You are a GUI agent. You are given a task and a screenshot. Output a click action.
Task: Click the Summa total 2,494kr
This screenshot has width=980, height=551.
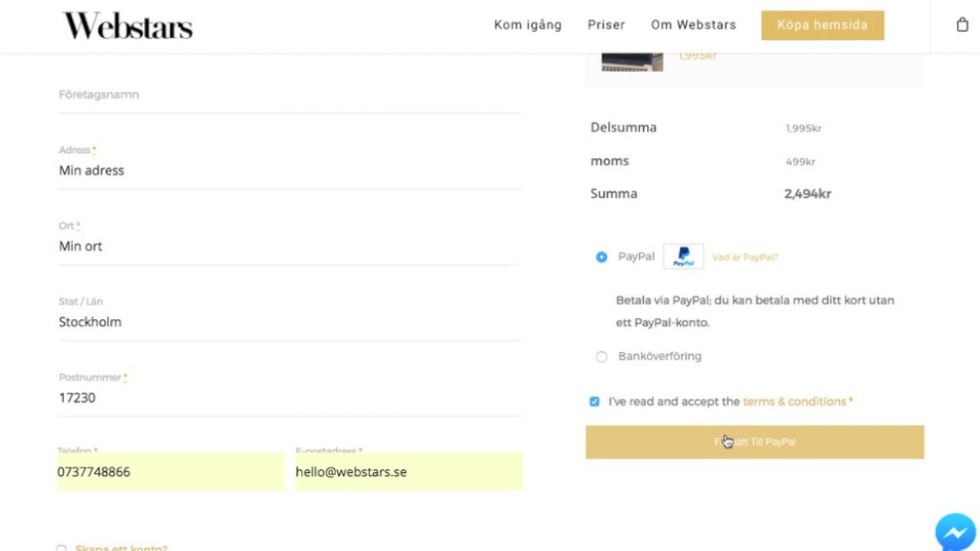click(808, 194)
